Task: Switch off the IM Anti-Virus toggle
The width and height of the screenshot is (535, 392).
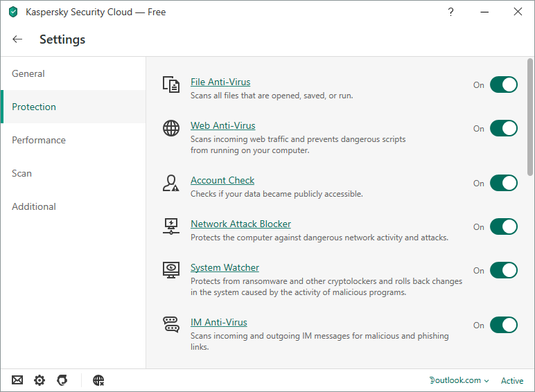Action: click(x=504, y=325)
